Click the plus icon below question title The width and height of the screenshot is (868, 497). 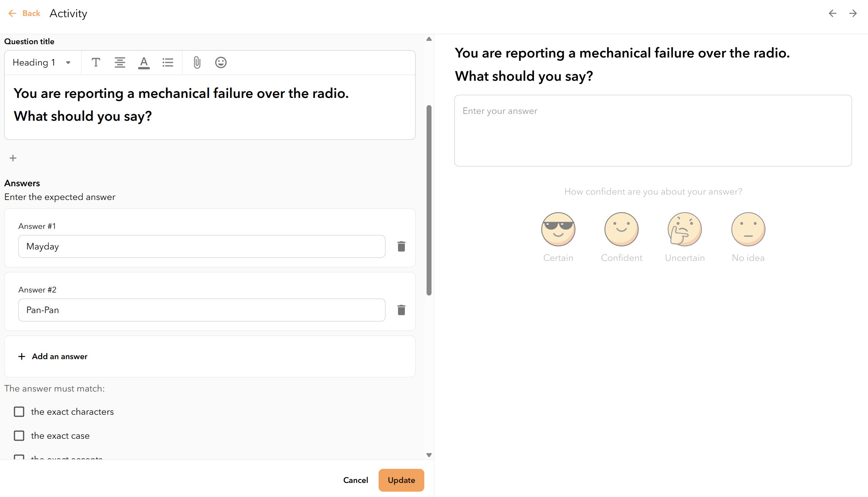point(13,158)
